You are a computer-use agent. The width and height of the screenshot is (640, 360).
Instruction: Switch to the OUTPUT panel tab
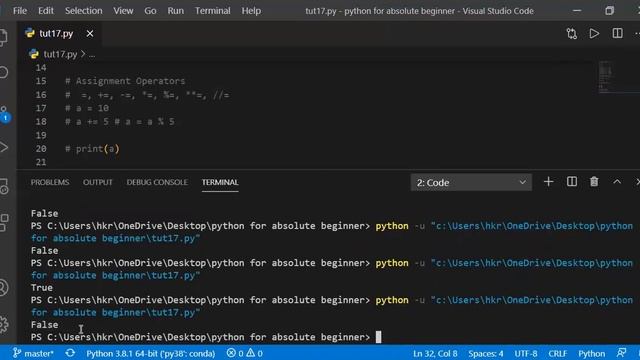[98, 182]
